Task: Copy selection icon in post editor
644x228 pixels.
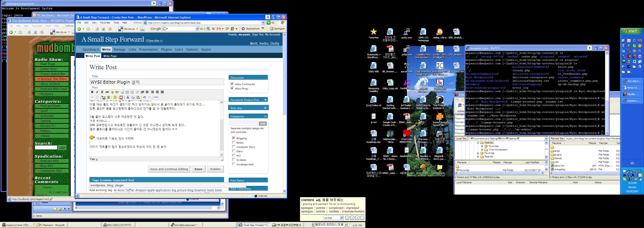Action: (x=133, y=97)
